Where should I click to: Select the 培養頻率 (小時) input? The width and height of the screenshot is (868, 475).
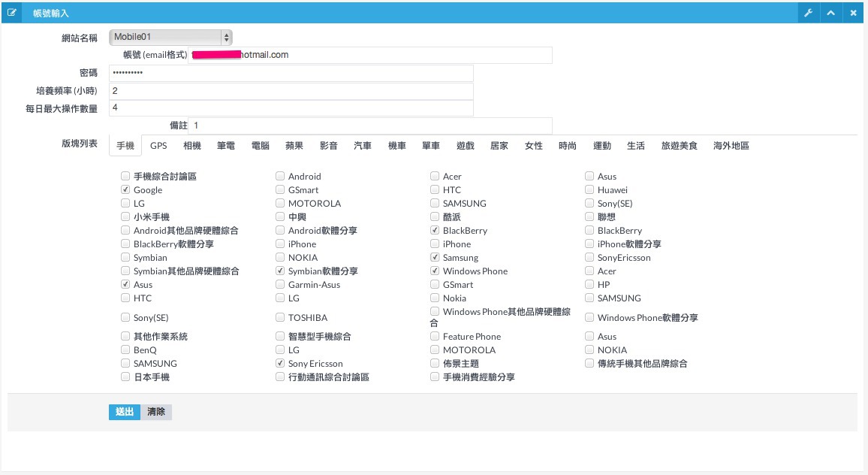pos(291,91)
